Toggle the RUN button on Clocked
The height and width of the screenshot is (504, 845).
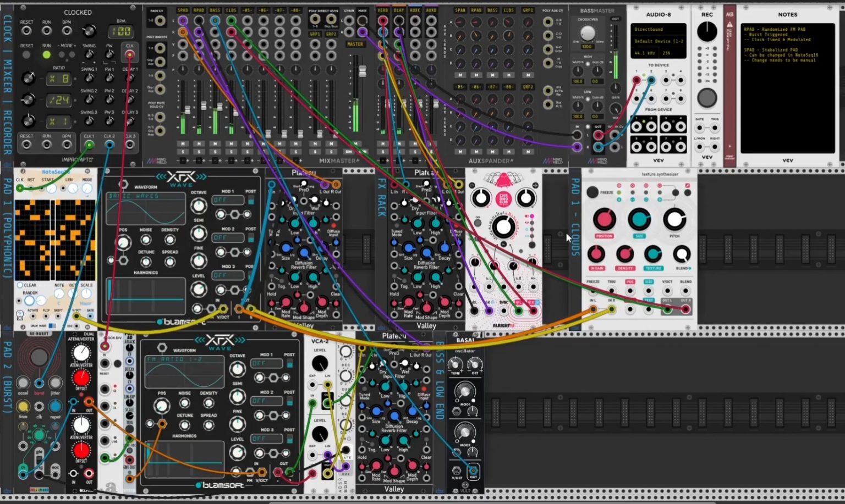[x=47, y=54]
